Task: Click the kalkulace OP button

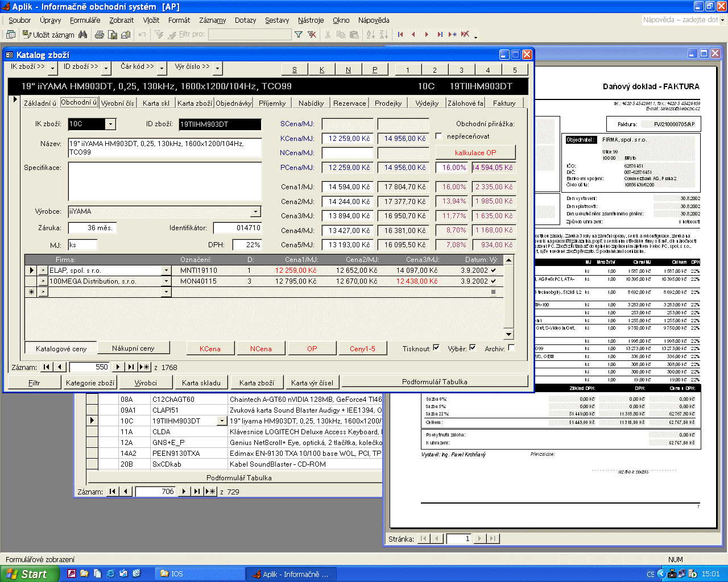Action: [x=475, y=152]
